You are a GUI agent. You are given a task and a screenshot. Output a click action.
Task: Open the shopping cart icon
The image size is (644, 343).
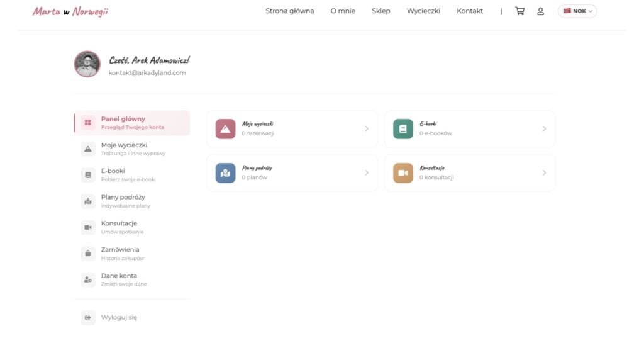point(519,11)
